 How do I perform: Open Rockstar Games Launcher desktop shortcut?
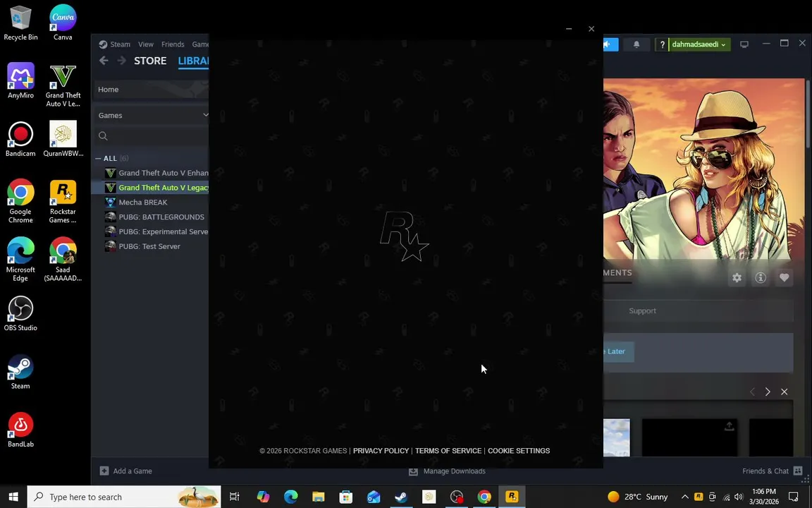[63, 201]
